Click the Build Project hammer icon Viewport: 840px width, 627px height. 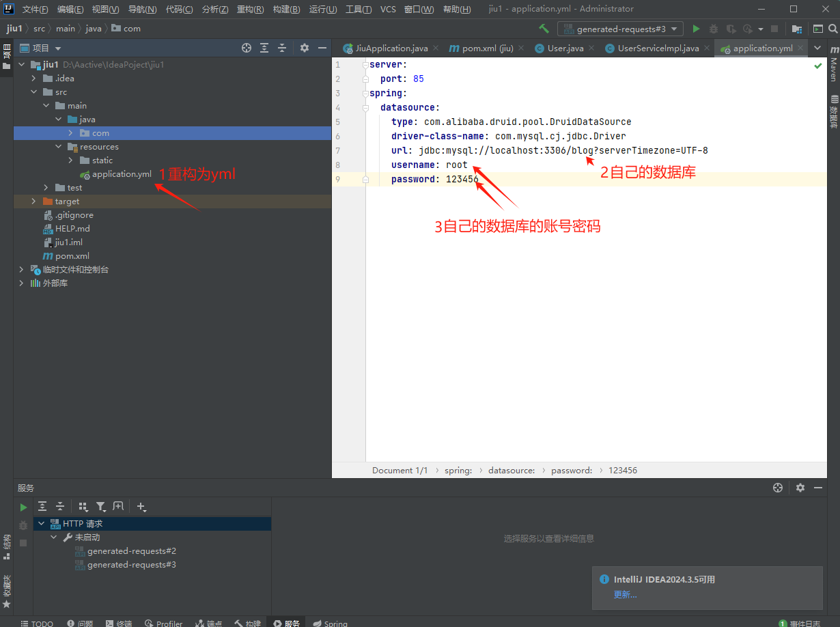click(544, 29)
